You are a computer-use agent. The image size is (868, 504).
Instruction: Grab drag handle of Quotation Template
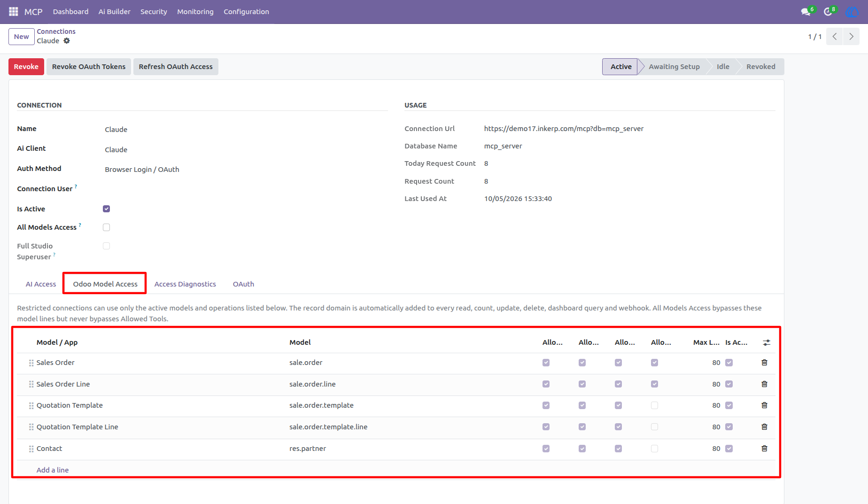tap(31, 406)
